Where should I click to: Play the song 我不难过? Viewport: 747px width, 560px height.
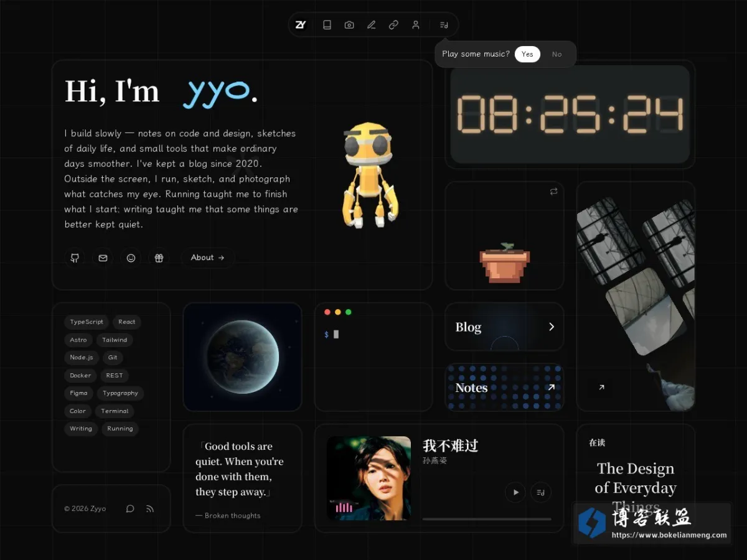click(x=515, y=493)
